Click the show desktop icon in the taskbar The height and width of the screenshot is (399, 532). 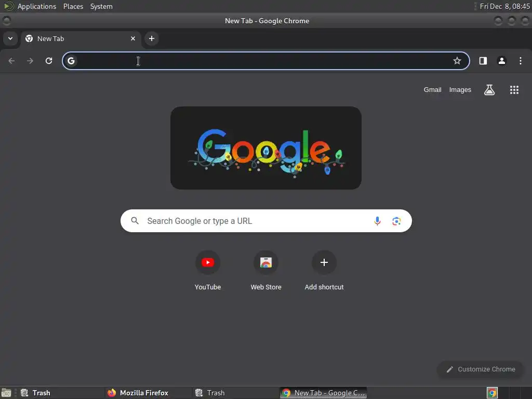(x=6, y=393)
